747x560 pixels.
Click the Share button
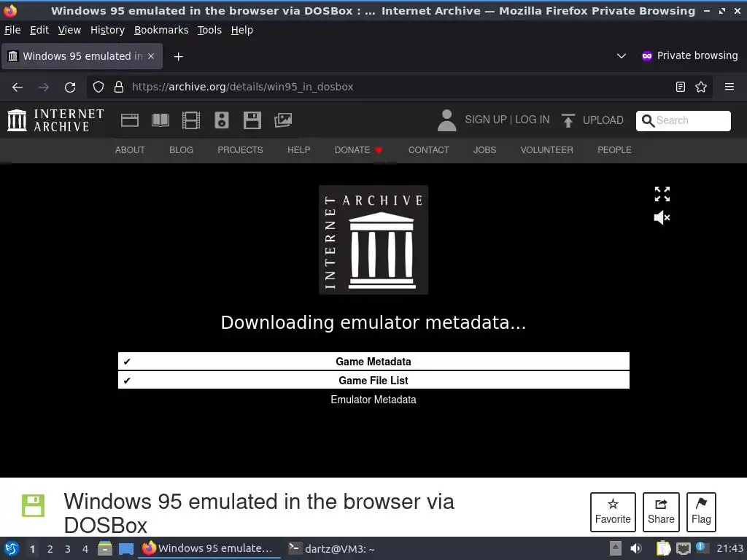point(661,512)
